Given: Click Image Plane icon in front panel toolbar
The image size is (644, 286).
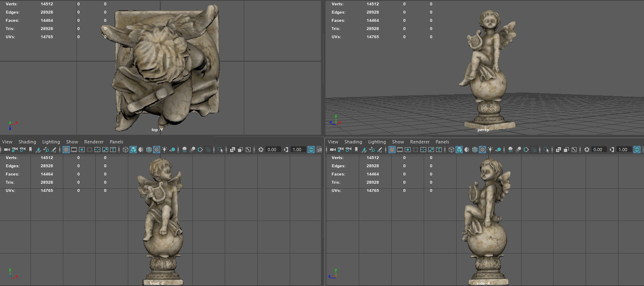Looking at the screenshot, I should (x=38, y=150).
